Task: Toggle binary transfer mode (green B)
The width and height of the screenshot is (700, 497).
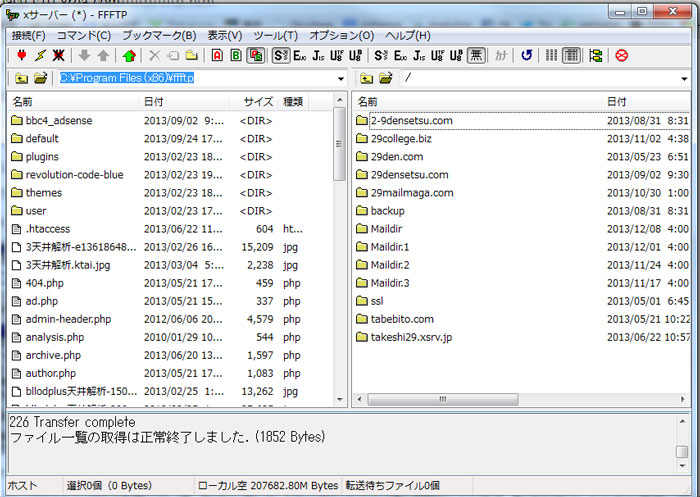Action: [x=236, y=56]
